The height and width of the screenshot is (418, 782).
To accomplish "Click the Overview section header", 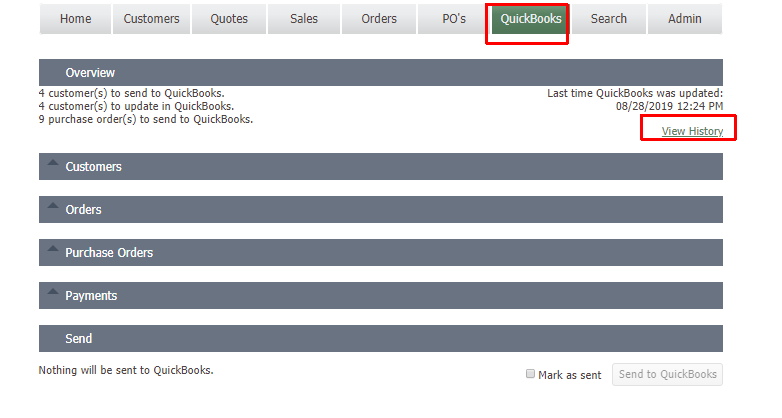I will [381, 72].
